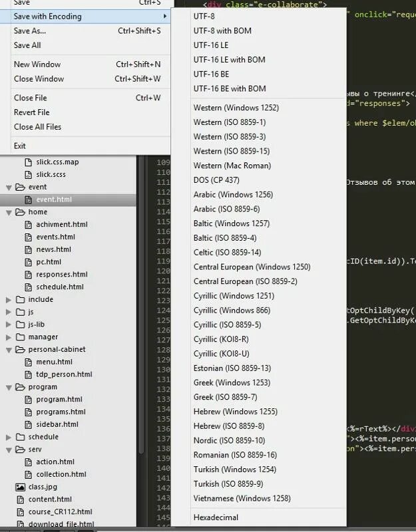Screen dimensions: 416x532
Task: Click the events.html file icon
Action: 29,237
